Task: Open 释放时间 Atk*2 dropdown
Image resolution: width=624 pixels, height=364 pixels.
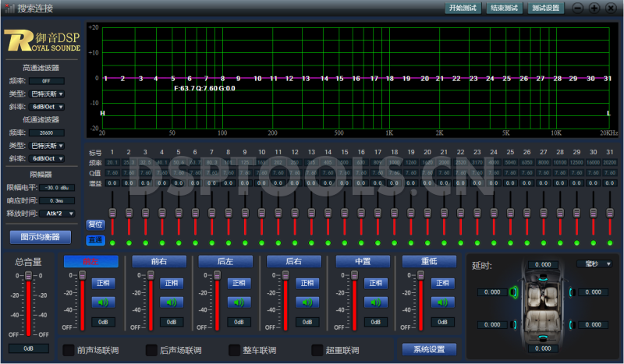Action: coord(57,214)
